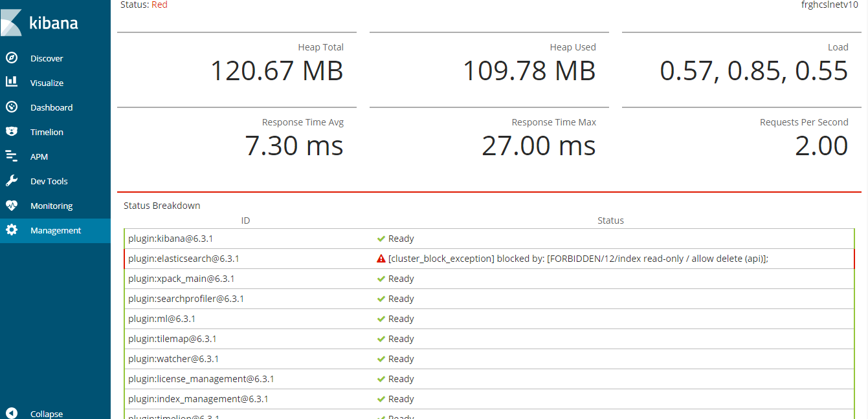The height and width of the screenshot is (419, 868).
Task: Click the Heap Total value 120.67 MB
Action: [277, 70]
